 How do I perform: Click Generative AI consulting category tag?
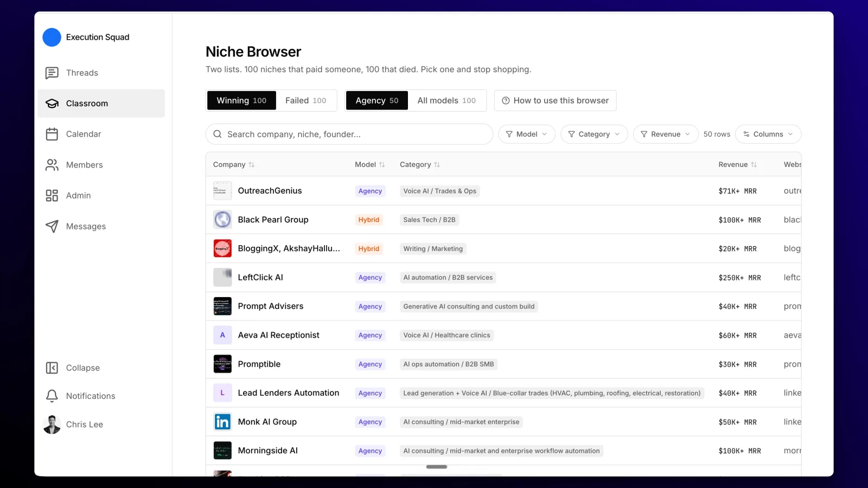tap(469, 306)
